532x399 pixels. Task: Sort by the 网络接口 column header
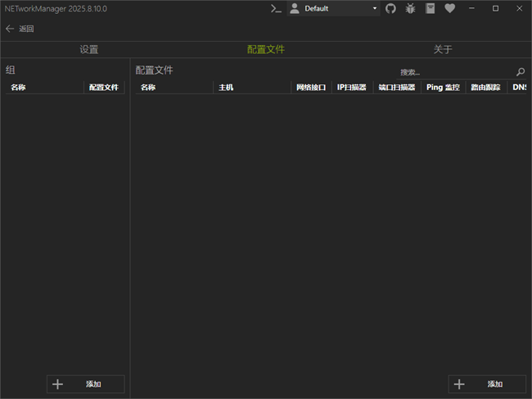pyautogui.click(x=311, y=87)
